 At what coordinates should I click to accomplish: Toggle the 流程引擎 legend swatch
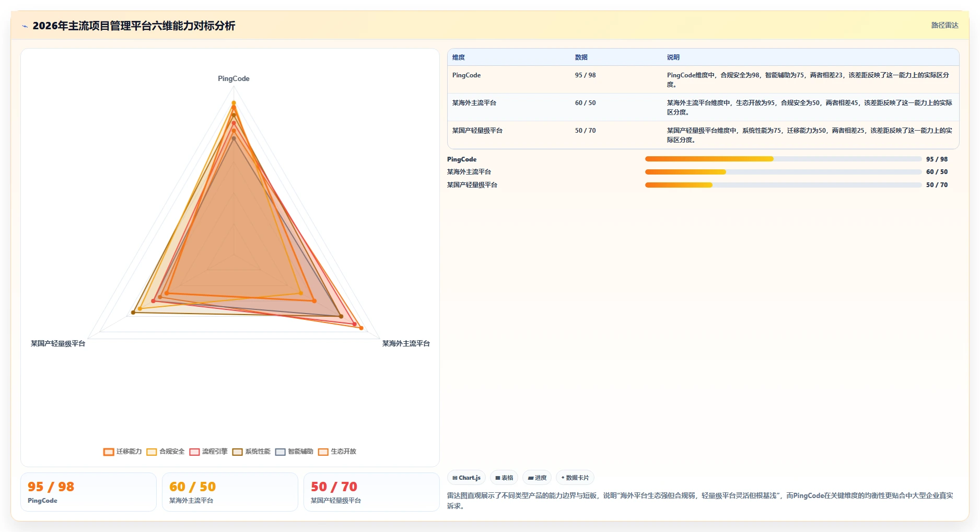[194, 452]
